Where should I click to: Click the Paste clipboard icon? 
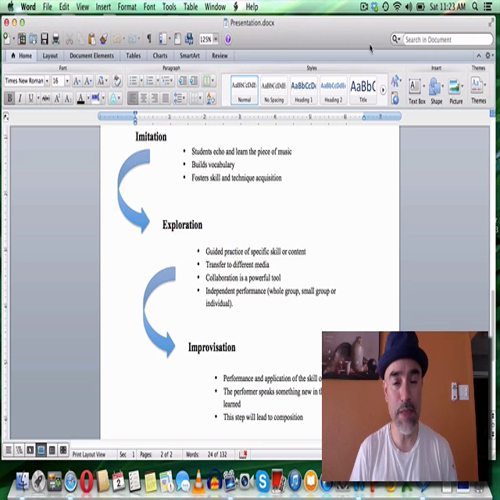[92, 39]
